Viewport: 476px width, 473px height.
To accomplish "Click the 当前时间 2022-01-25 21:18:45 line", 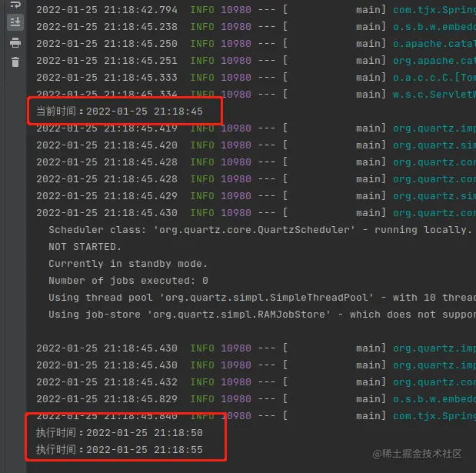I will [119, 112].
